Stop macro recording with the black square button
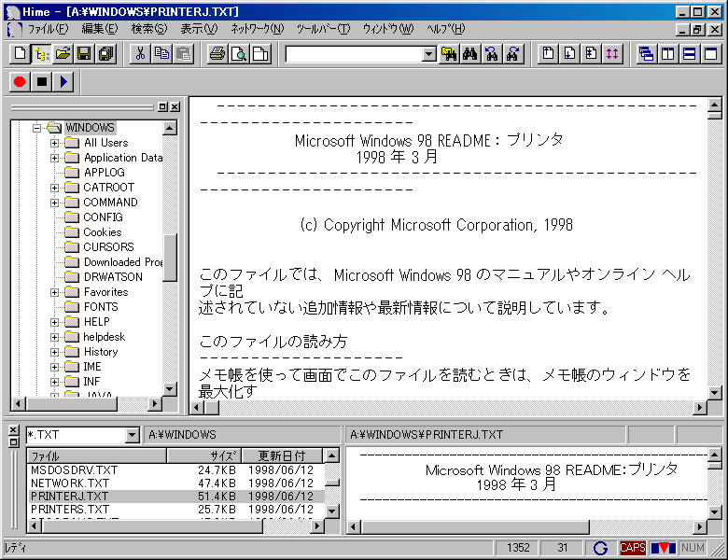Image resolution: width=728 pixels, height=560 pixels. [41, 82]
